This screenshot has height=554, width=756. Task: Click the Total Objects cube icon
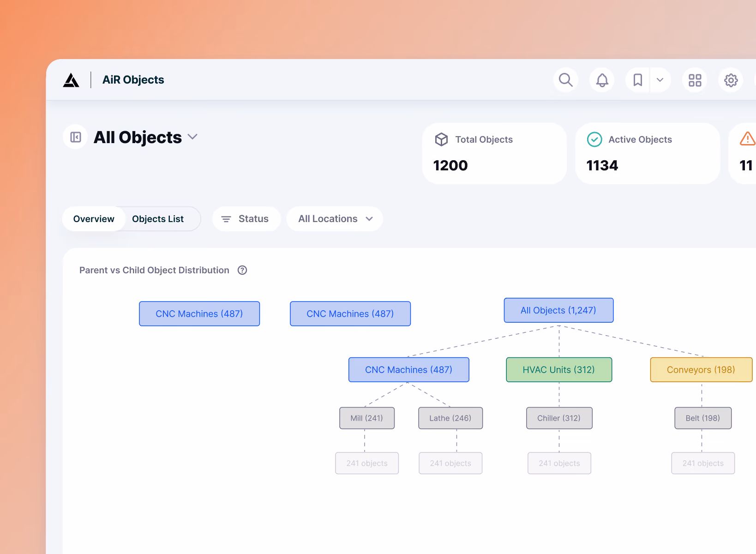[x=441, y=139]
